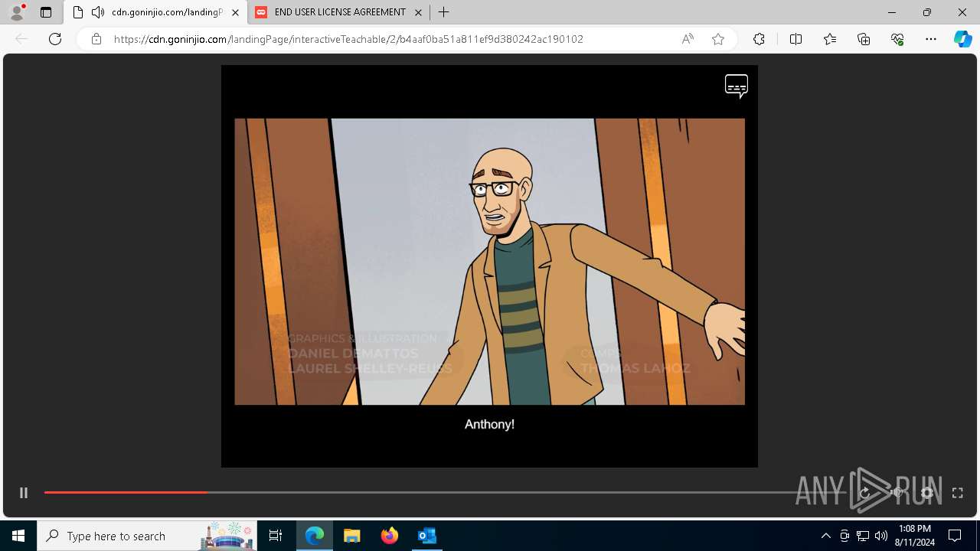
Task: Open Microsoft Edge from the taskbar
Action: tap(315, 536)
